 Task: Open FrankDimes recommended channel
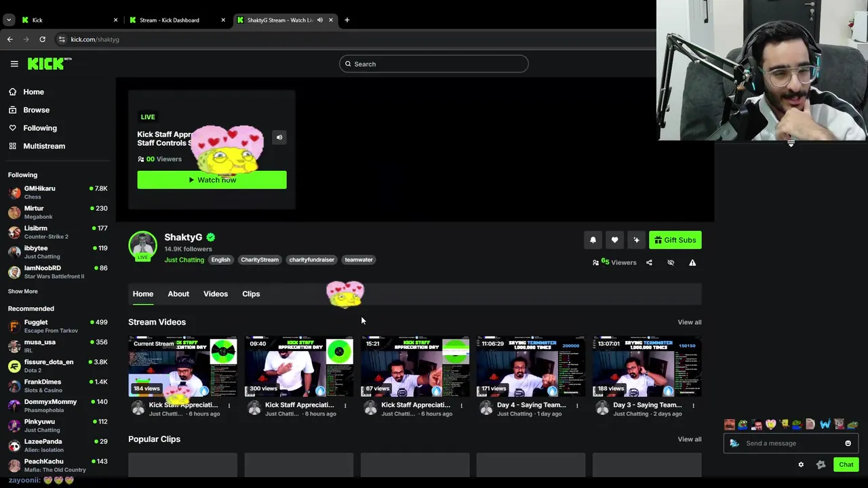click(x=58, y=386)
